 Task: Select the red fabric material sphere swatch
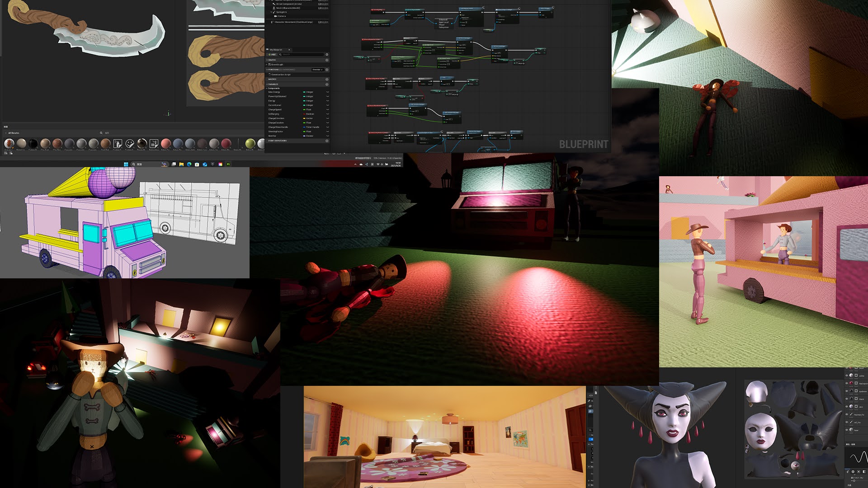pos(226,143)
